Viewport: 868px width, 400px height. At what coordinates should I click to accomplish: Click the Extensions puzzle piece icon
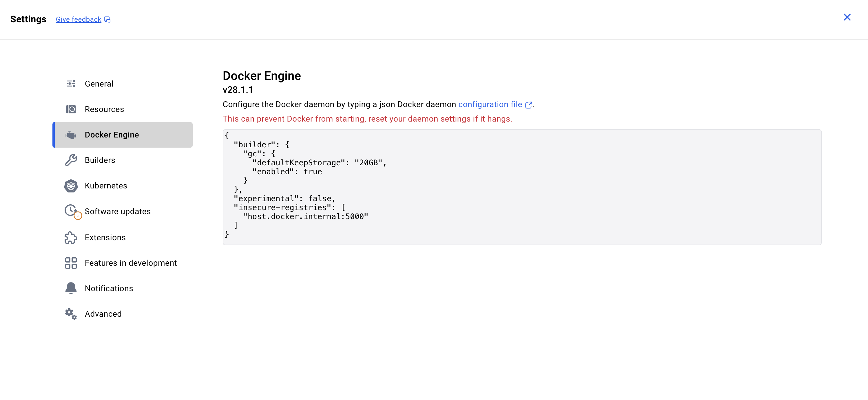point(71,237)
